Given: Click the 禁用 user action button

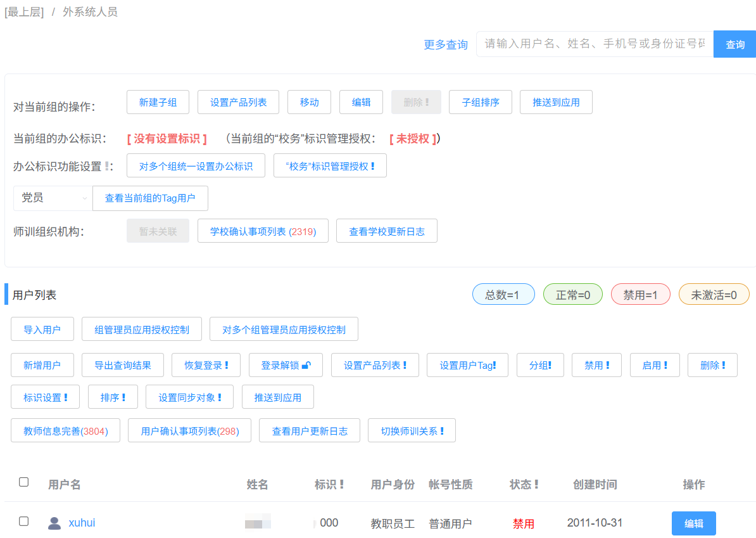Looking at the screenshot, I should pos(597,365).
